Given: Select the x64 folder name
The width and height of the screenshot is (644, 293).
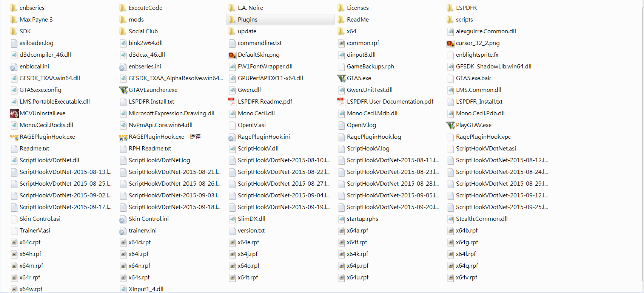Looking at the screenshot, I should (351, 31).
